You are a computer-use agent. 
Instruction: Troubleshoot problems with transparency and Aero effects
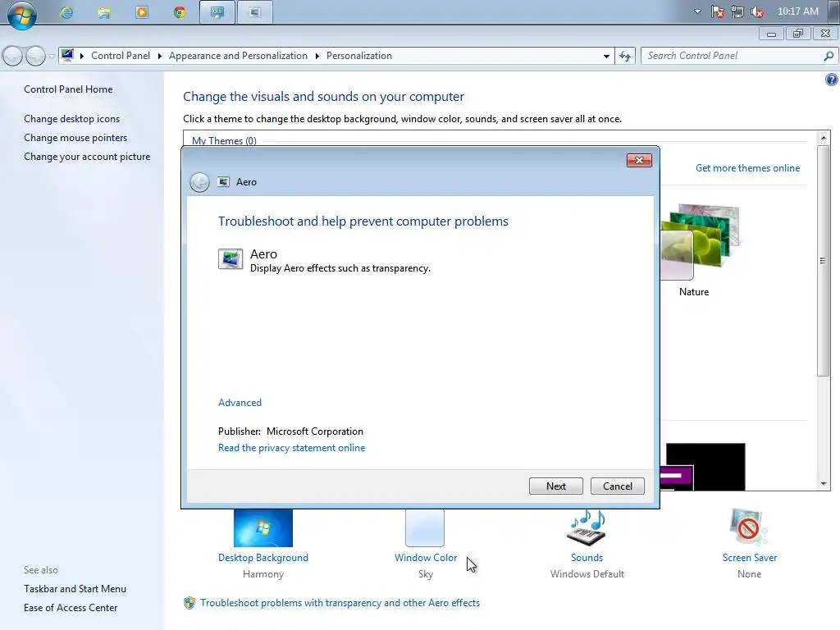340,603
